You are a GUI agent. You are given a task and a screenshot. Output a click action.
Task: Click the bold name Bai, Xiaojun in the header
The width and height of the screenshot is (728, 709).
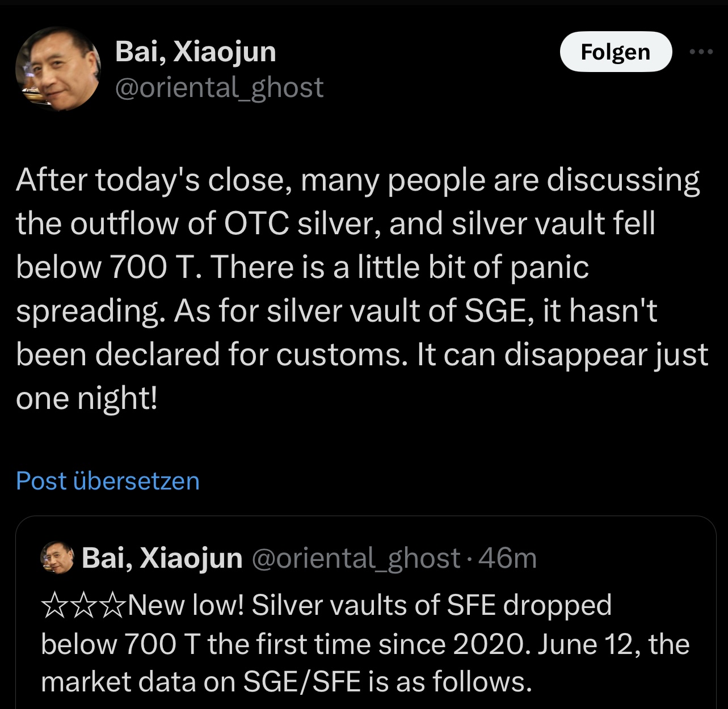pos(195,52)
